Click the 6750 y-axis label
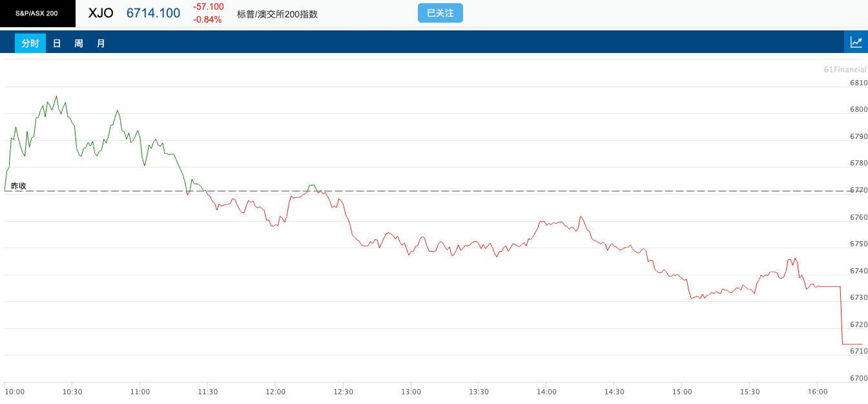The image size is (868, 404). (x=858, y=244)
